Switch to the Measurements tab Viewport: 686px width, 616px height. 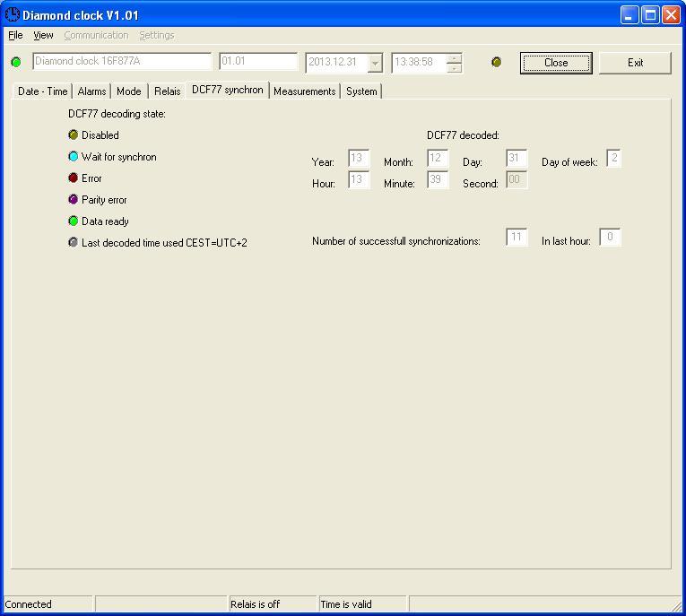[305, 91]
